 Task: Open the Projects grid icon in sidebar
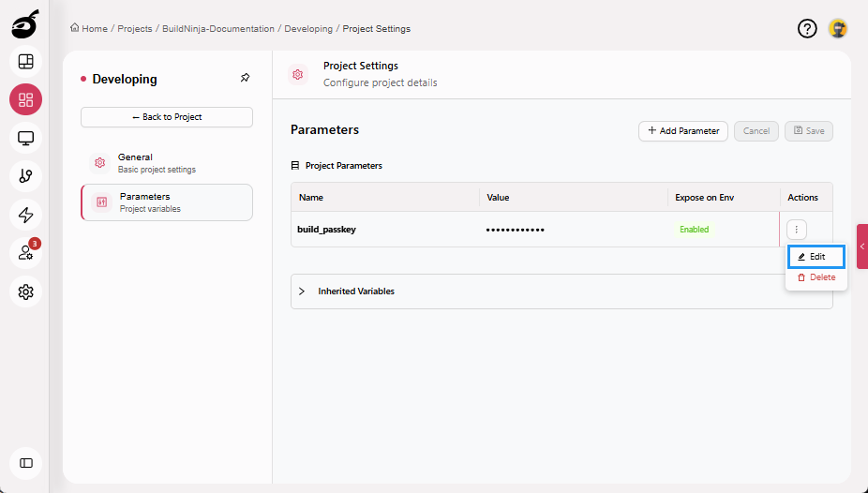(25, 99)
